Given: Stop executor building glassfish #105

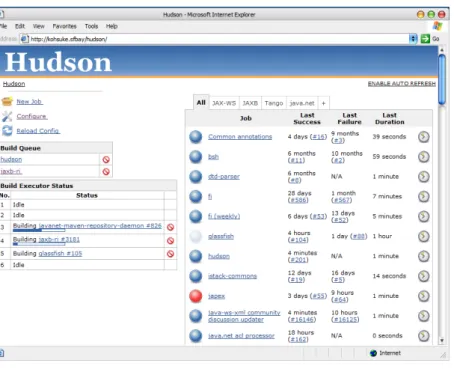Looking at the screenshot, I should pos(170,254).
